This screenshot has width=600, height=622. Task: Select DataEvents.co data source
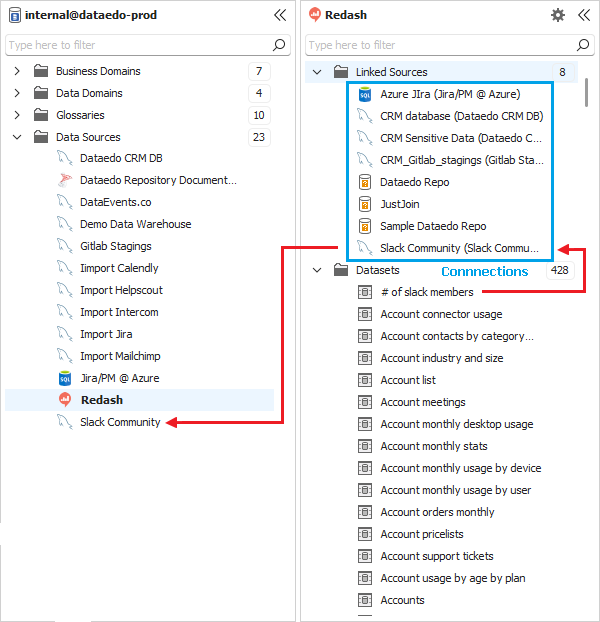click(115, 202)
